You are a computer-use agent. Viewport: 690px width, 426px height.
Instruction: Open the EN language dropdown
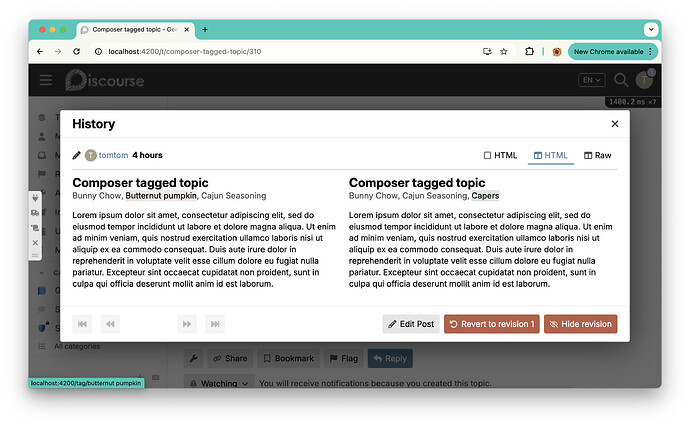pyautogui.click(x=591, y=80)
